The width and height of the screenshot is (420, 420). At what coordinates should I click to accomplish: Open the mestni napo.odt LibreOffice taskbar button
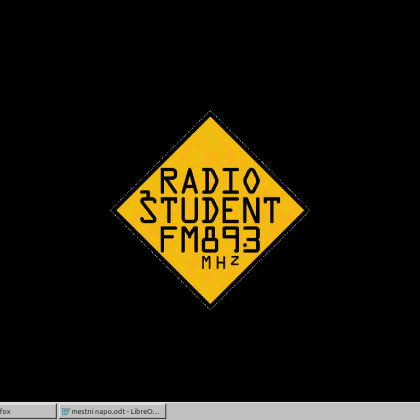click(112, 411)
